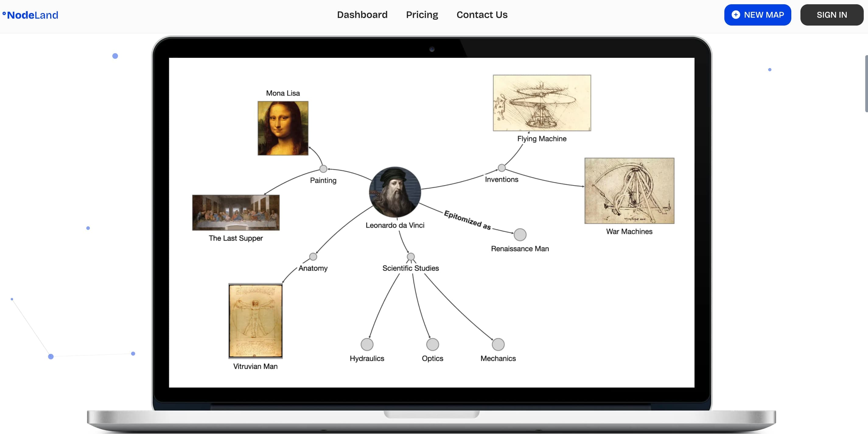The height and width of the screenshot is (434, 868).
Task: Select the Mona Lisa image
Action: tap(283, 128)
